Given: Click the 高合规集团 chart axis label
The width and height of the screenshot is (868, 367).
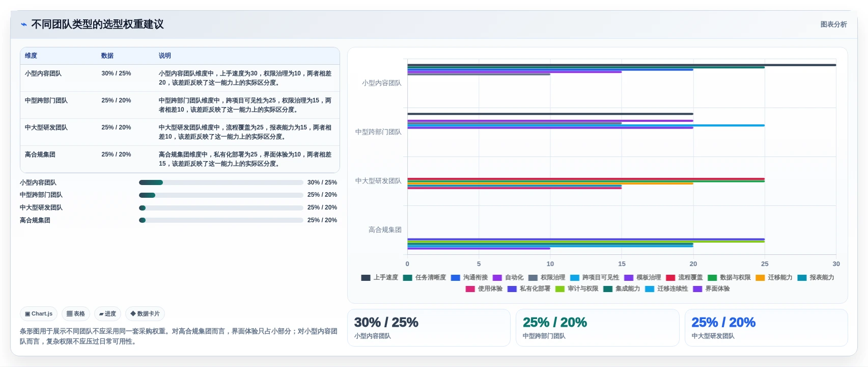Looking at the screenshot, I should pyautogui.click(x=385, y=230).
